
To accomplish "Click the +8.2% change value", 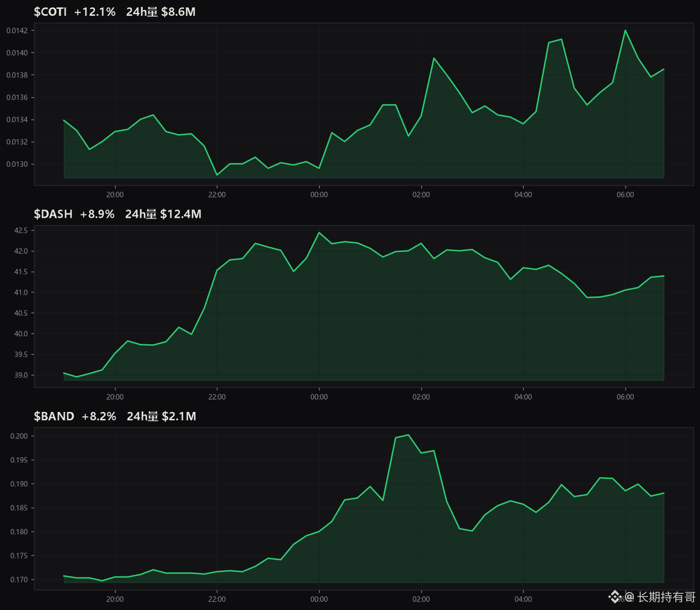I will coord(99,416).
